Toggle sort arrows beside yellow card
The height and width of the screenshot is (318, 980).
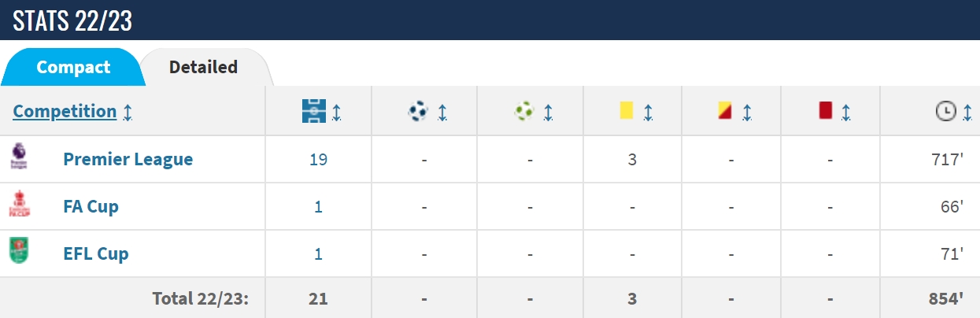(648, 113)
